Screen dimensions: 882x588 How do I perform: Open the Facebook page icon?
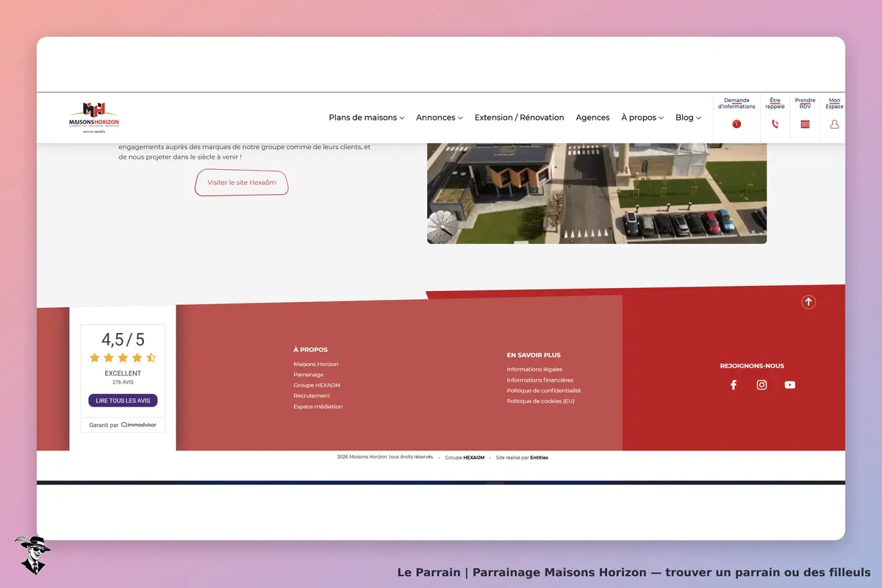(733, 384)
